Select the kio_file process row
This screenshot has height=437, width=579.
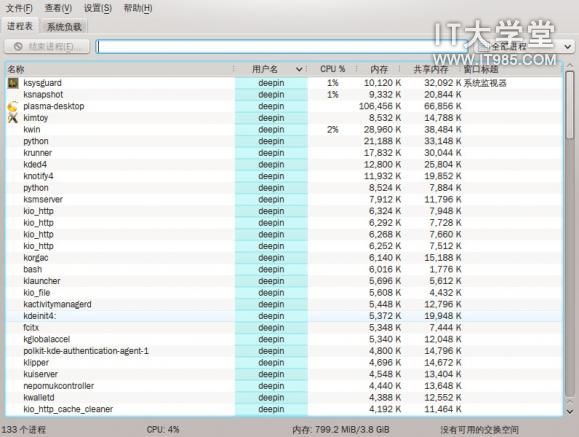click(284, 293)
